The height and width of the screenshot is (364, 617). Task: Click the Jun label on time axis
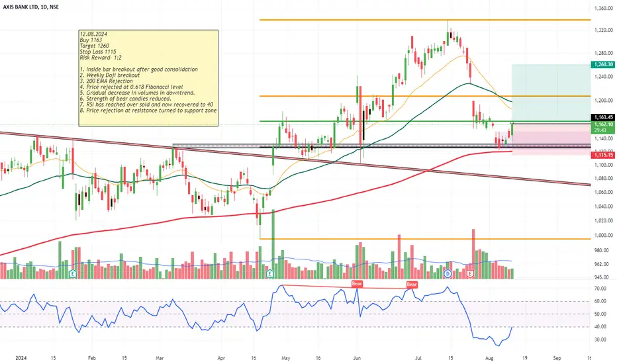[357, 358]
